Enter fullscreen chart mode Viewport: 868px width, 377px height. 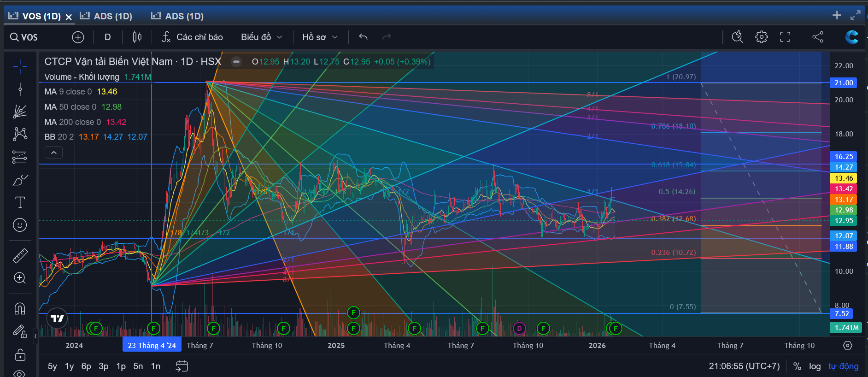click(785, 37)
